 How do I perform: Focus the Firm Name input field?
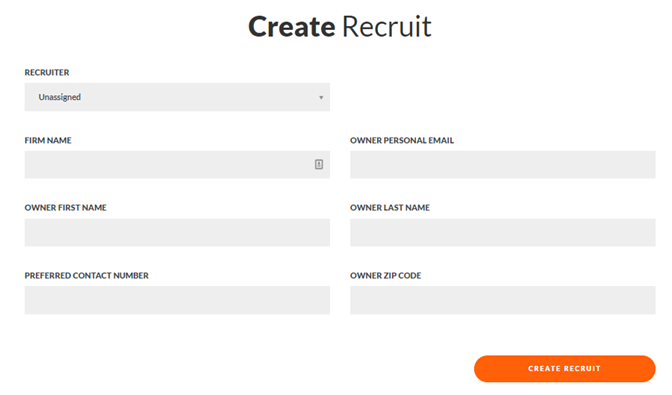click(177, 165)
